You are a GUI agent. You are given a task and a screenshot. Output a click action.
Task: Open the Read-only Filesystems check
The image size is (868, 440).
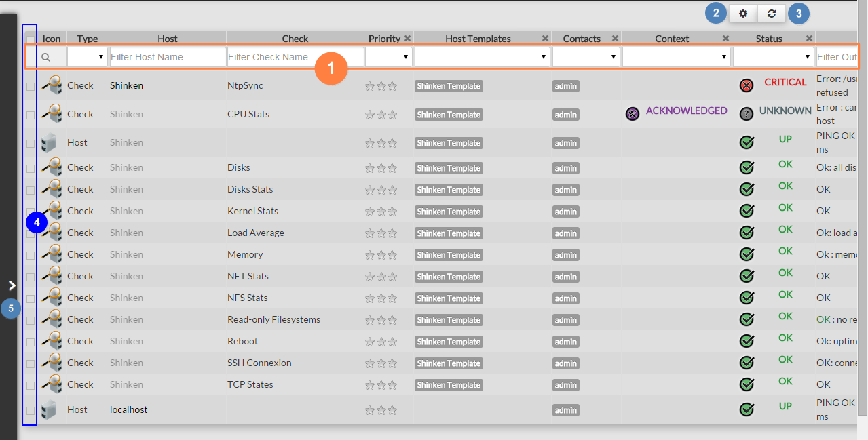273,319
